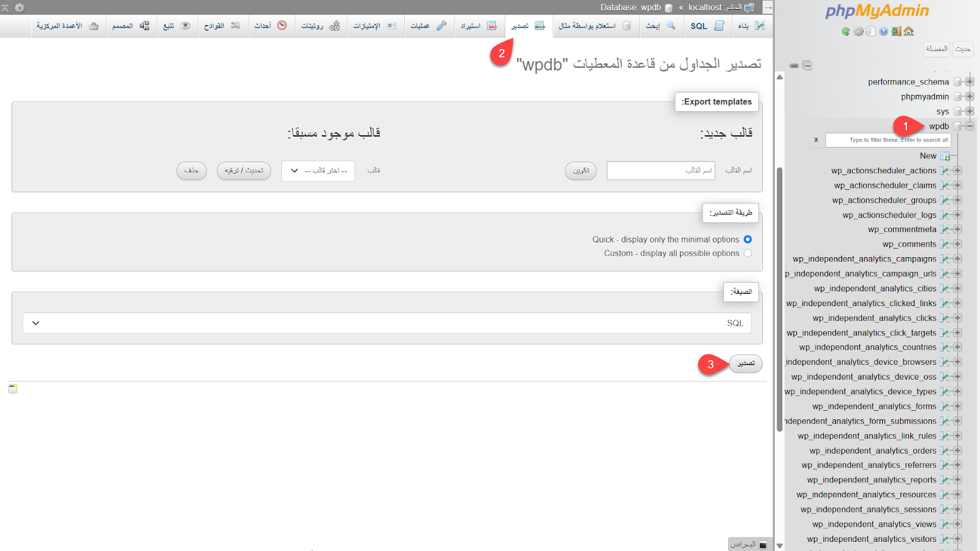Screen dimensions: 980x551
Task: Click table icon beside wp_comments
Action: point(945,244)
